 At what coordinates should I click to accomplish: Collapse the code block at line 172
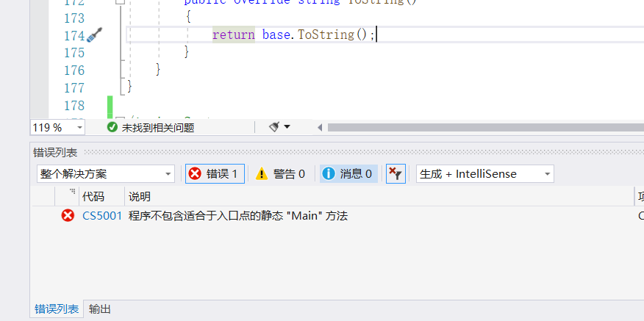coord(120,1)
